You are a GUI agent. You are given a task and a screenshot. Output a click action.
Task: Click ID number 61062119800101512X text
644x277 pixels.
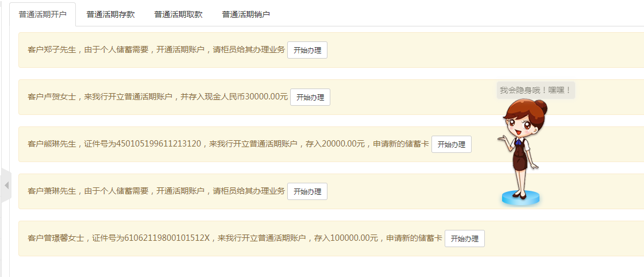coord(167,238)
